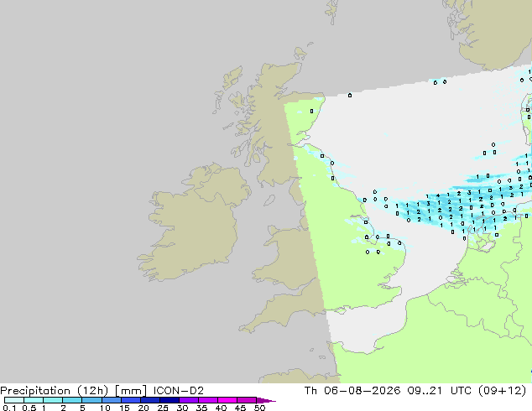Click the 09..21 UTC time range
The width and height of the screenshot is (532, 411).
(x=439, y=391)
